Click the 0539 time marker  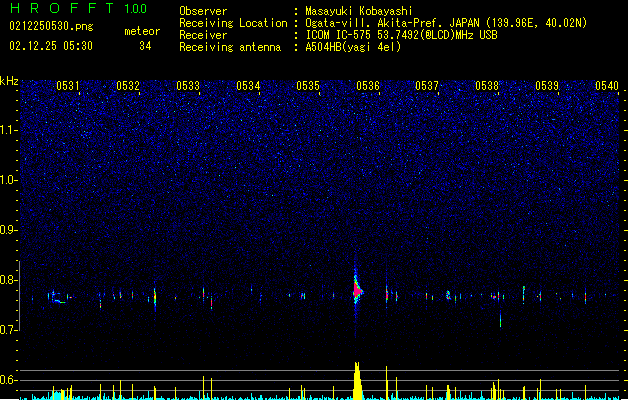tap(547, 86)
